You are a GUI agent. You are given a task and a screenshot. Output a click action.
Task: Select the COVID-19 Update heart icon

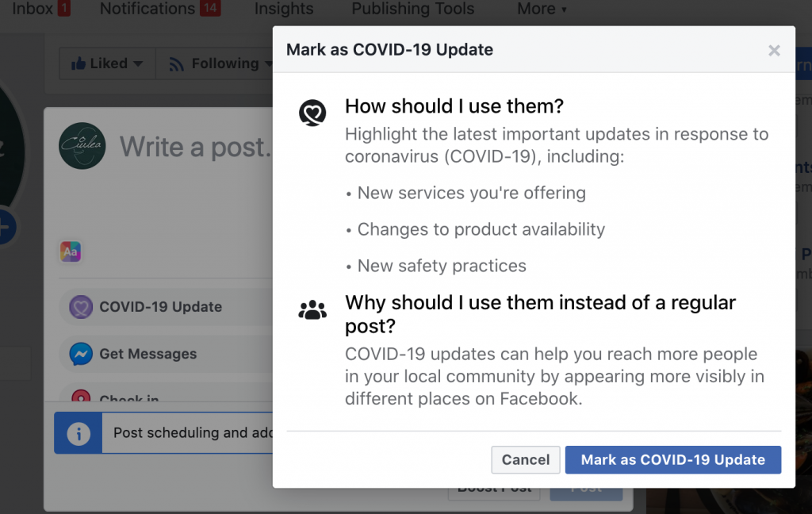click(81, 307)
